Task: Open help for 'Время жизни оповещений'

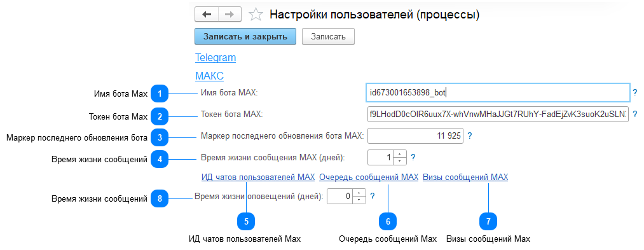Action: tap(372, 196)
